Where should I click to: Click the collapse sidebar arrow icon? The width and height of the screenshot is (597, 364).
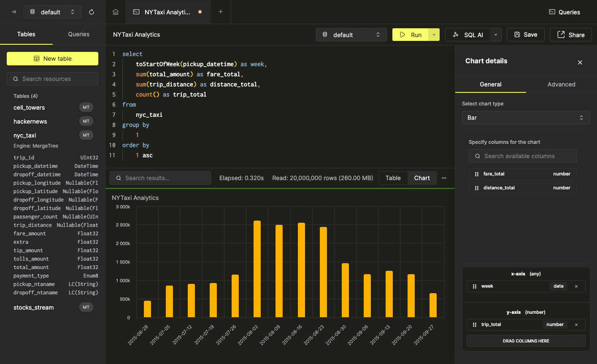click(x=14, y=12)
